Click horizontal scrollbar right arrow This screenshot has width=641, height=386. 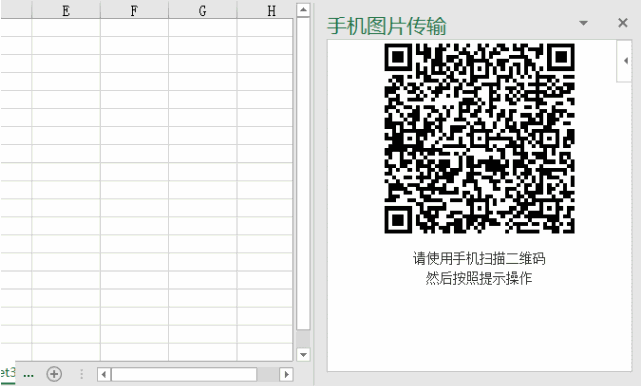tap(286, 374)
